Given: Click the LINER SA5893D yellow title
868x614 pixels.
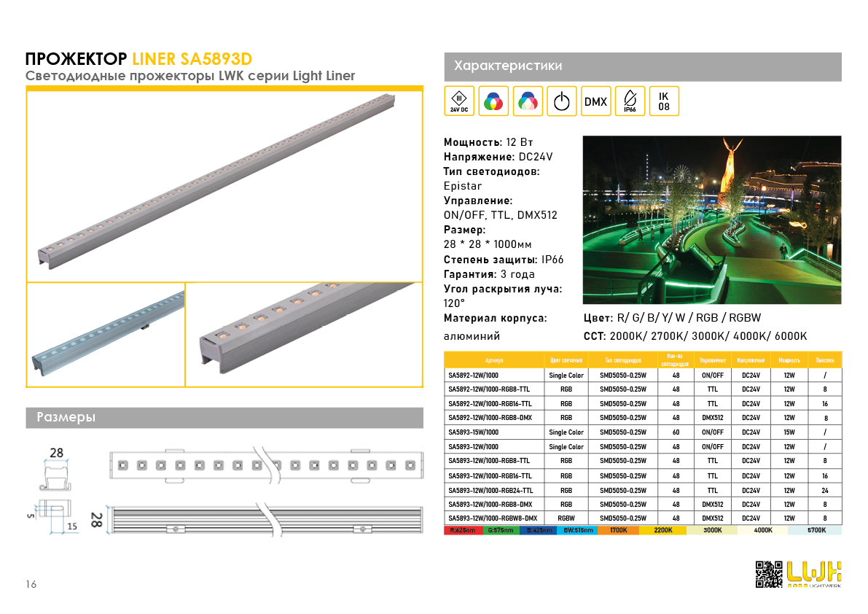Looking at the screenshot, I should (x=192, y=59).
